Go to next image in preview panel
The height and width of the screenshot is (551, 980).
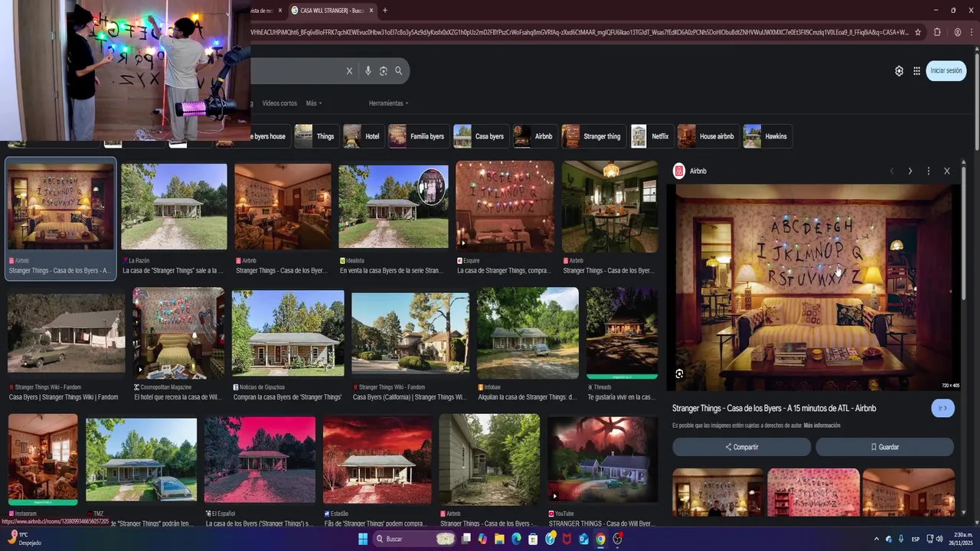click(910, 171)
